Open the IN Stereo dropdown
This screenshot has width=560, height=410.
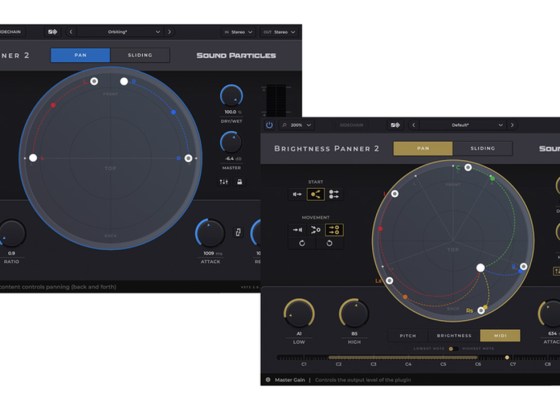238,32
